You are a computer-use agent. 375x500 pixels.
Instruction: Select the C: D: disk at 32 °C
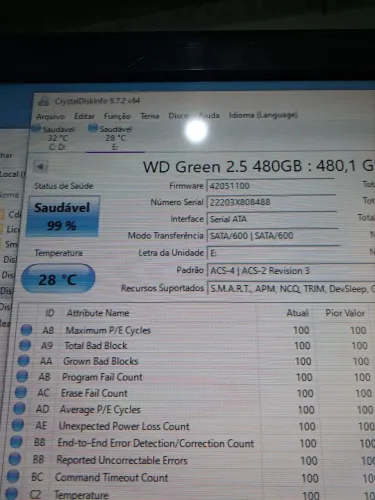coord(54,138)
